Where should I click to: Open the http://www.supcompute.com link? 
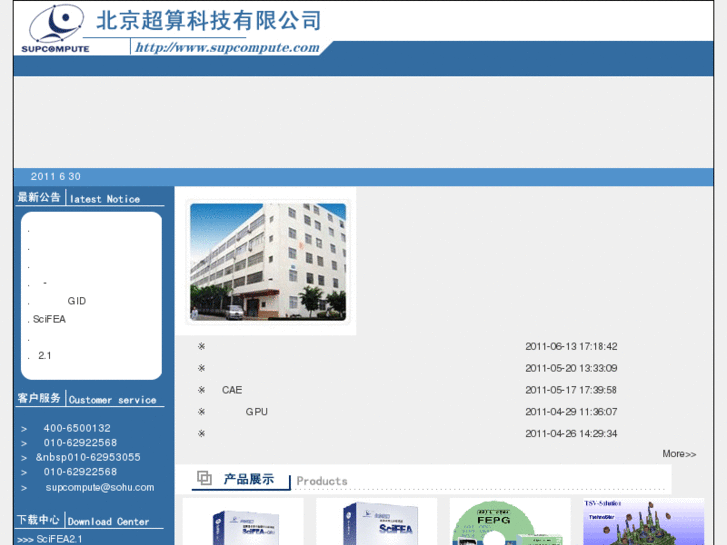(227, 48)
